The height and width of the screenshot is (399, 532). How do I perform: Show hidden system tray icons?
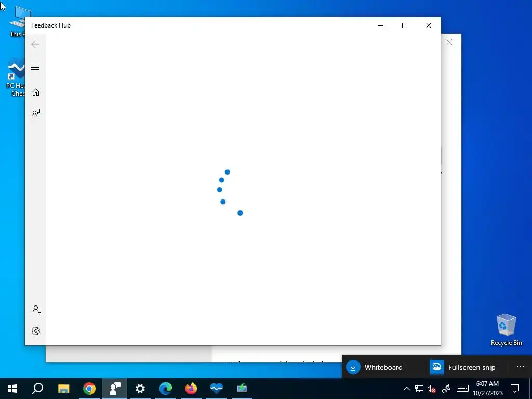(406, 389)
